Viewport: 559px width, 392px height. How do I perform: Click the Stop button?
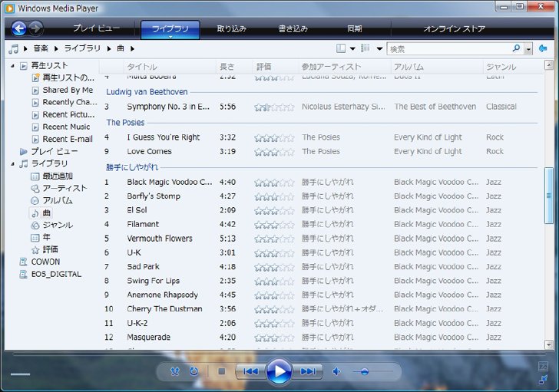point(221,372)
